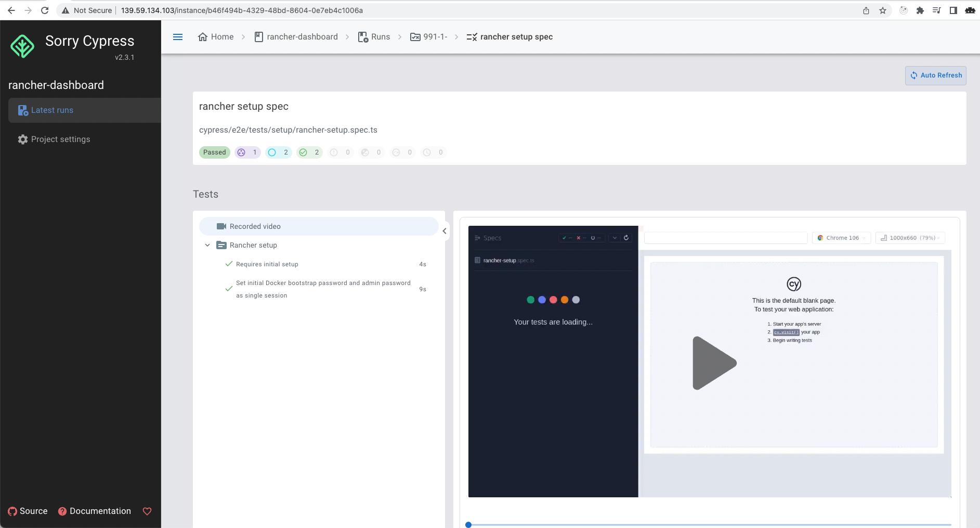Toggle the Auto Refresh button
The height and width of the screenshot is (528, 980).
tap(935, 75)
